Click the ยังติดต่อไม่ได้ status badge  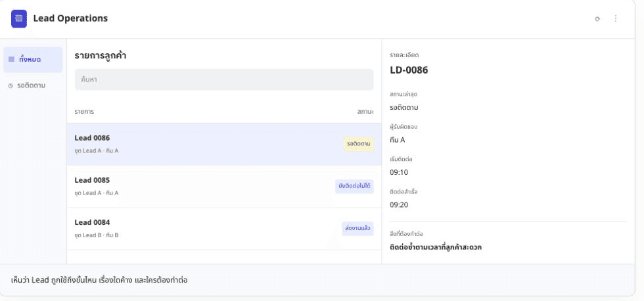(x=354, y=187)
